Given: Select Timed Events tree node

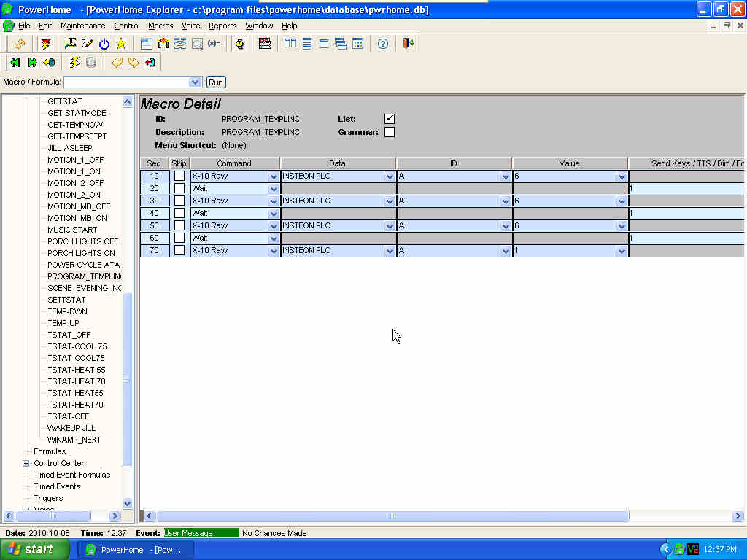Looking at the screenshot, I should click(x=57, y=486).
